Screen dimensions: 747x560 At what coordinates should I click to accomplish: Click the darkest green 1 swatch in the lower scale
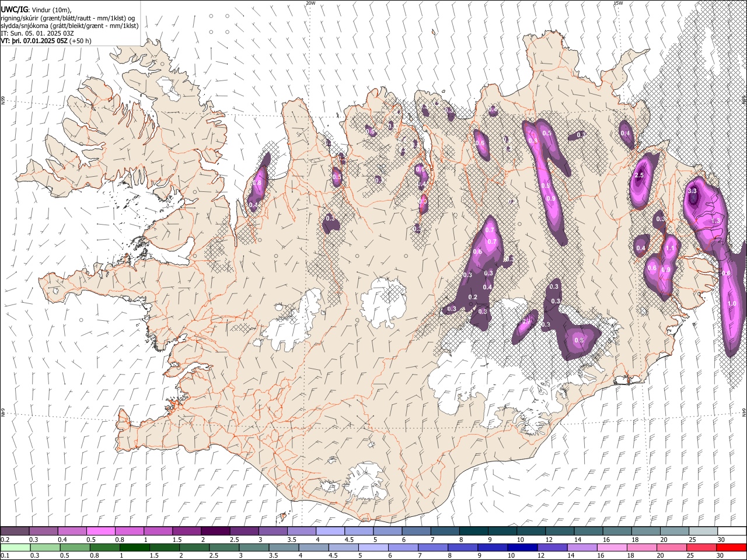coord(134,547)
